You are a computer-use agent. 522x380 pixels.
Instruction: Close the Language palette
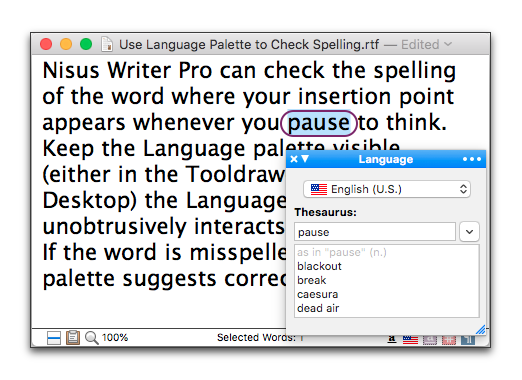(294, 159)
